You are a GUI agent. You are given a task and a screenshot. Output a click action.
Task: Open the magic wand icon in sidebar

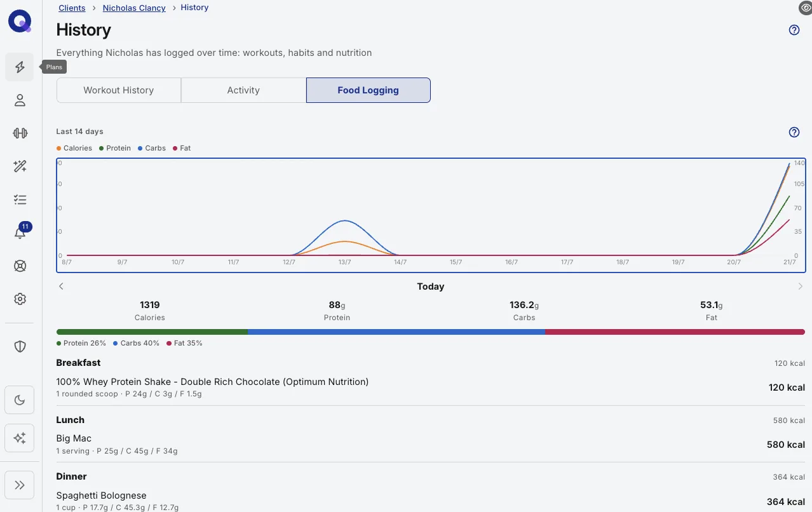click(x=20, y=166)
